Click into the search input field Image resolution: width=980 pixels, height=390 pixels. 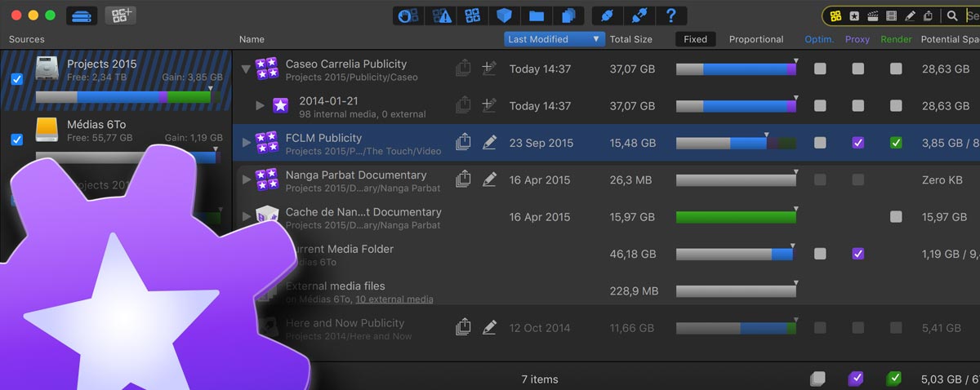pyautogui.click(x=973, y=16)
